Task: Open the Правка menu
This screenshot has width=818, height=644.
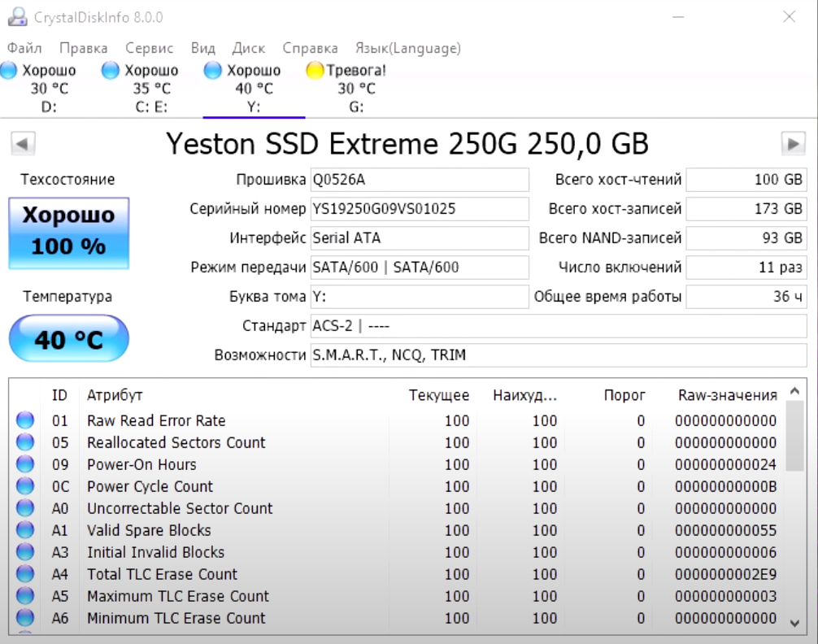Action: point(84,48)
